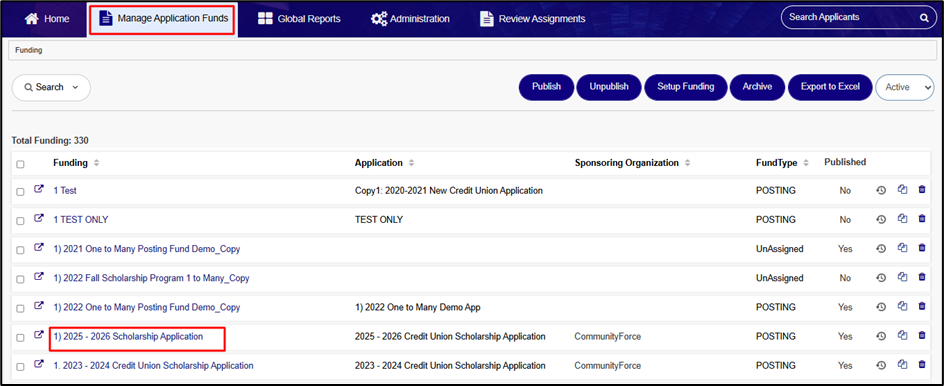Open external link icon for 1 TEST ONLY row
Viewport: 944px width, 386px height.
click(x=39, y=219)
